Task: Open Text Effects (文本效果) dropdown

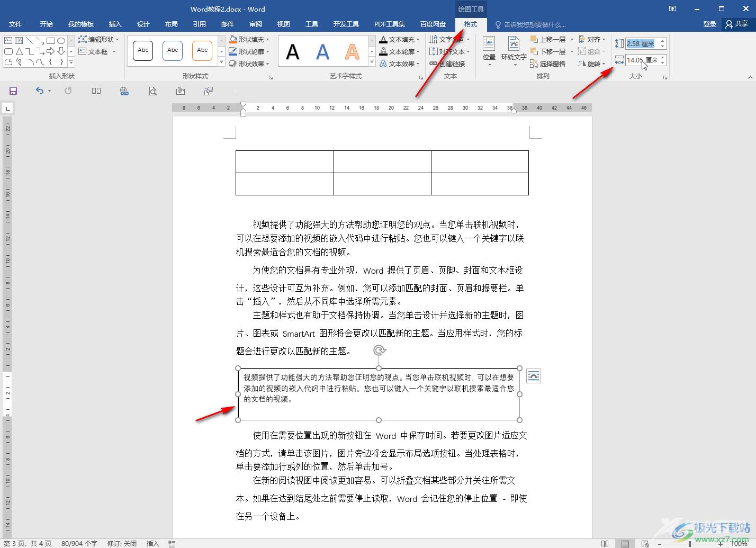Action: point(400,64)
